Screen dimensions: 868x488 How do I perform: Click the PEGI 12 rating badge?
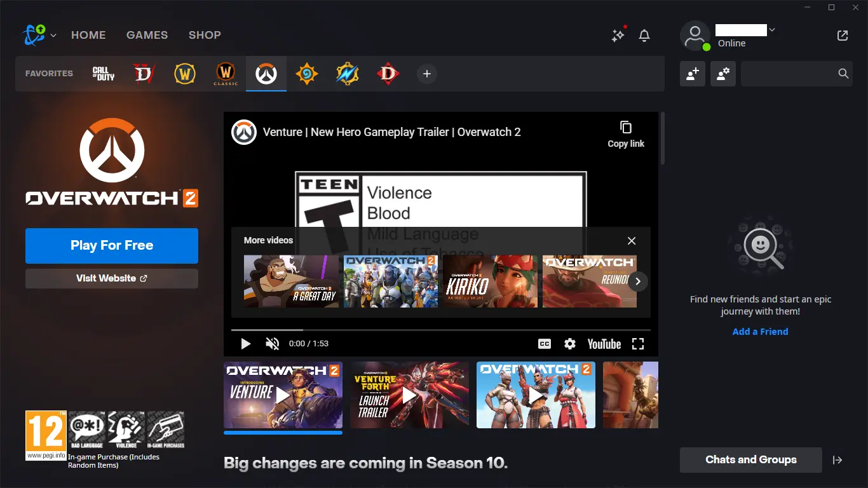coord(46,435)
